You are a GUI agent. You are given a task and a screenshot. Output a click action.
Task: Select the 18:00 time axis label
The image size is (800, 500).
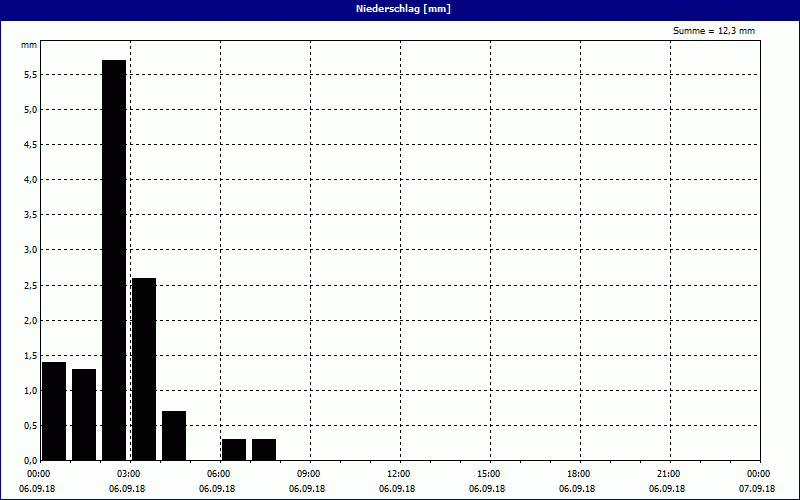pos(578,473)
